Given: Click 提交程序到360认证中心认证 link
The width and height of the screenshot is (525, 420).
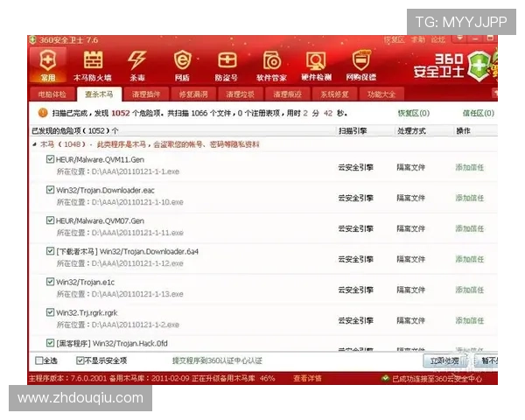Looking at the screenshot, I should click(x=217, y=360).
